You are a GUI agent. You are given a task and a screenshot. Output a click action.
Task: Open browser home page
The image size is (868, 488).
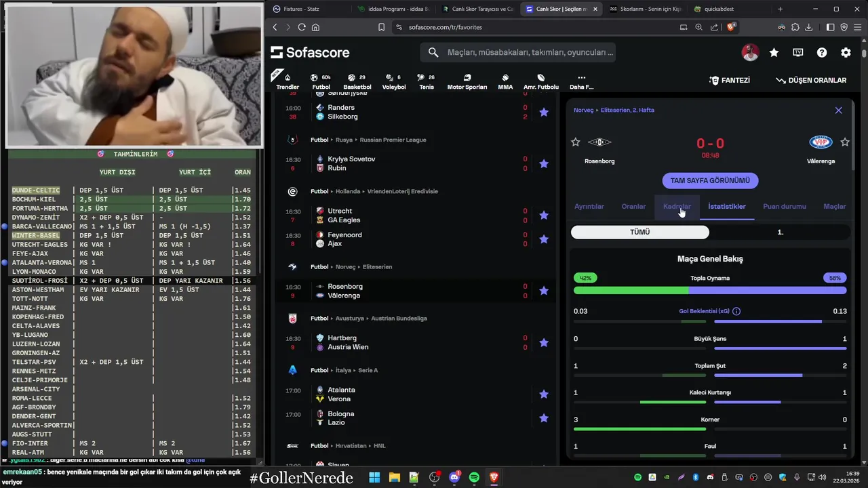(315, 27)
